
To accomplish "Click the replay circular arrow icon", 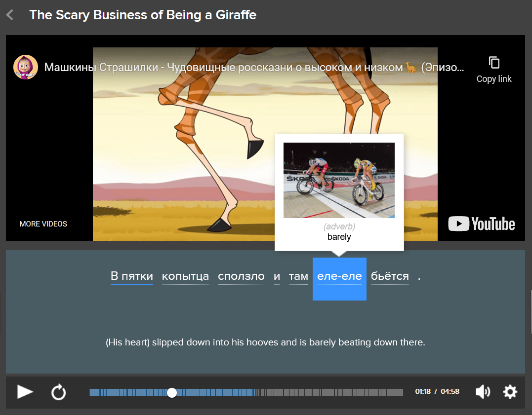I will pos(58,392).
